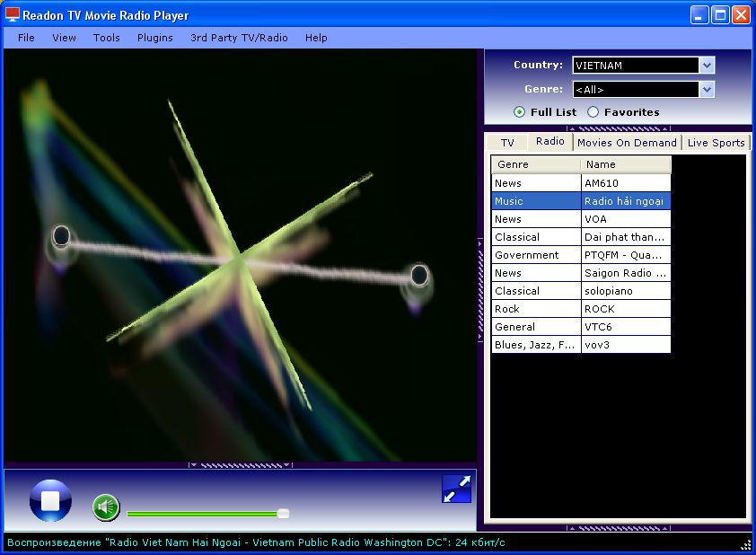The image size is (756, 555).
Task: Select the VOA news station
Action: pyautogui.click(x=595, y=219)
